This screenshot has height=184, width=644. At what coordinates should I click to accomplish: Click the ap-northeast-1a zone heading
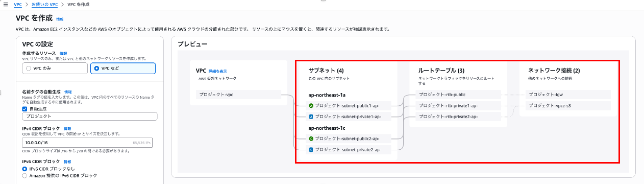pyautogui.click(x=327, y=95)
